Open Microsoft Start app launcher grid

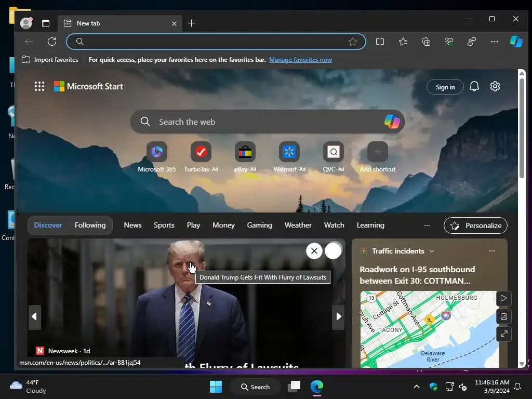pos(39,86)
